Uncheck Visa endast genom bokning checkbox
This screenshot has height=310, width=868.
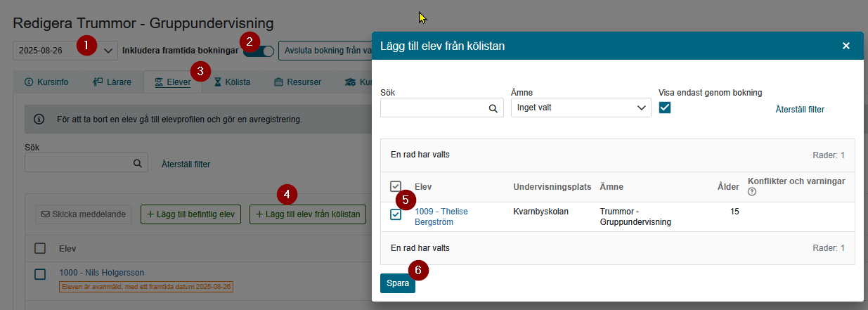coord(665,108)
